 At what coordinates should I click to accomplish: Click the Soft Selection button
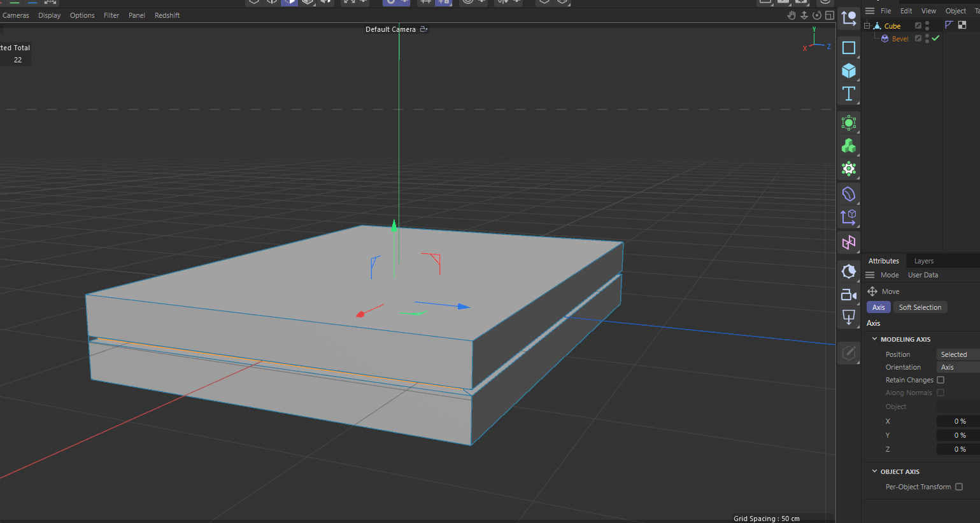point(920,307)
